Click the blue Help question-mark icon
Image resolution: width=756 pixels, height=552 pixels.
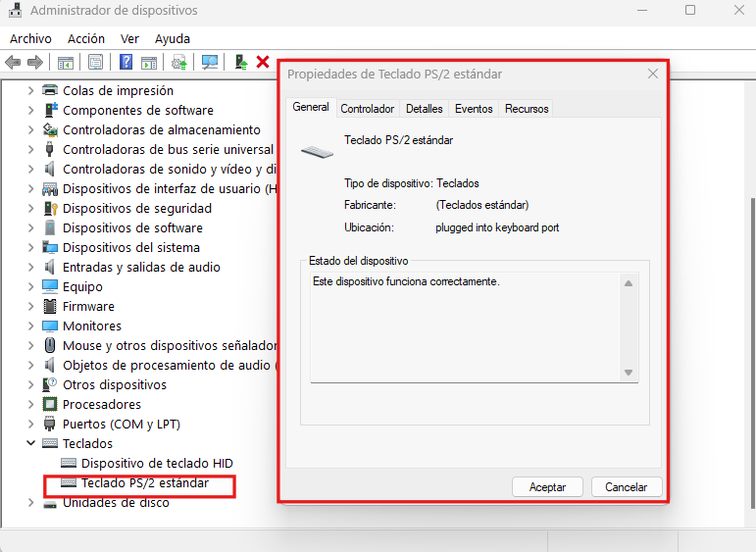click(x=126, y=62)
